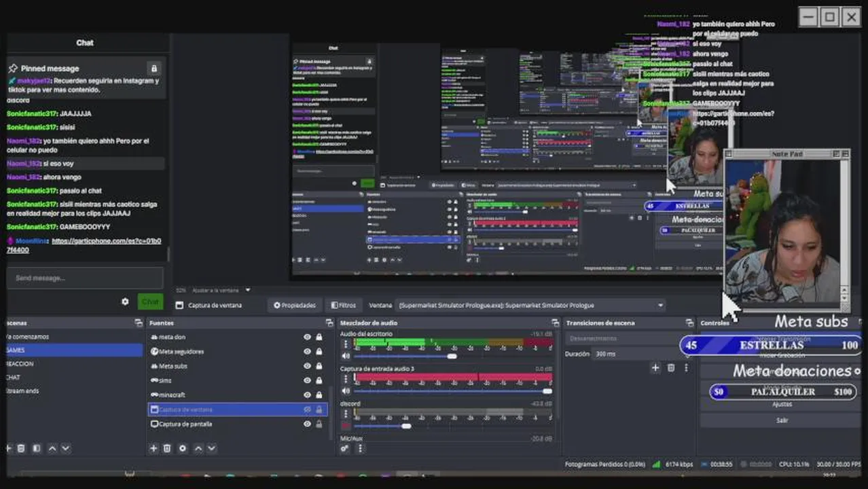Switch to the CHAT scene
Viewport: 868px width, 489px height.
pos(73,378)
